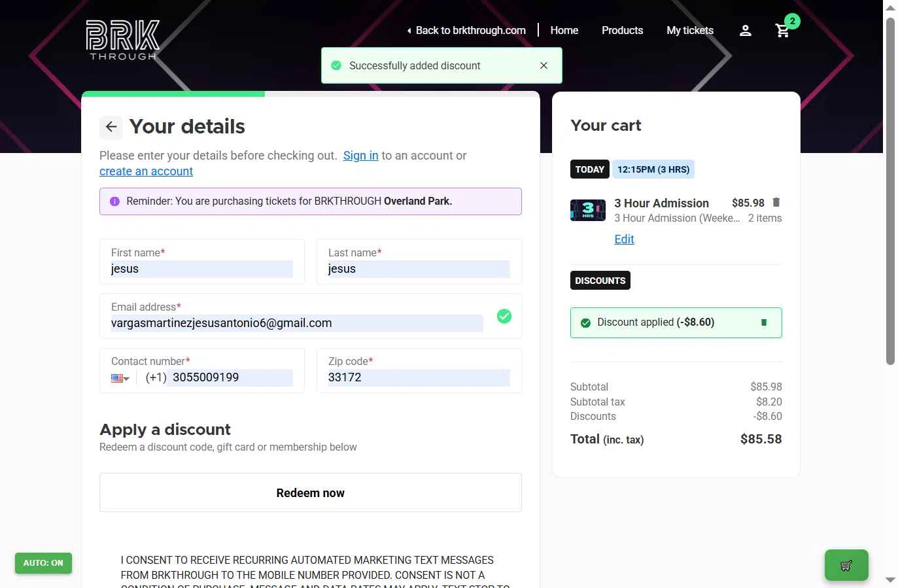Click the scrollbar up arrow
This screenshot has height=588, width=898.
890,8
